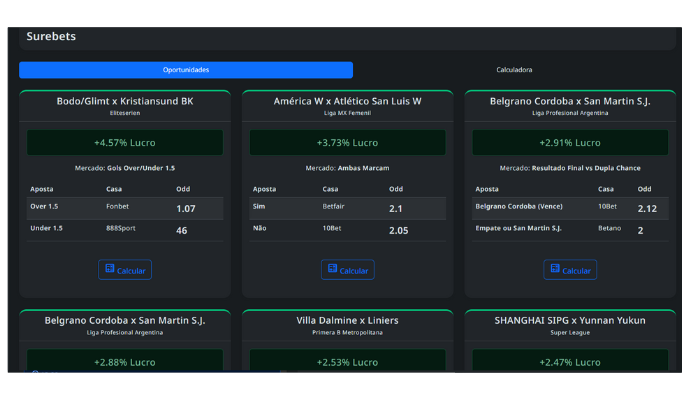The image size is (690, 400).
Task: Click the calculator icon in the Bodo/Glimt card
Action: coord(109,270)
